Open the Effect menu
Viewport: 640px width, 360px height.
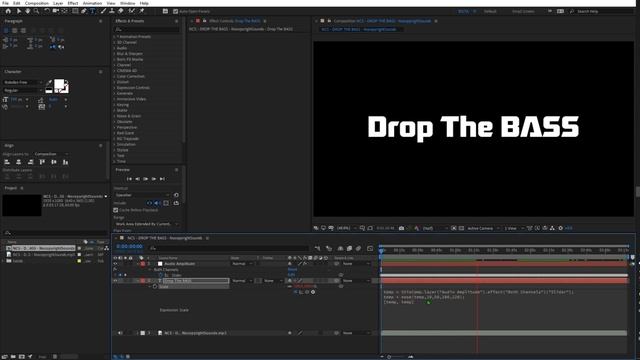click(x=73, y=3)
